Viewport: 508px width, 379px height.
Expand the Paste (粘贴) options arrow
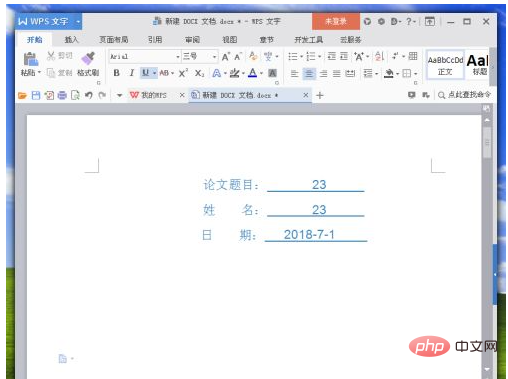point(39,72)
